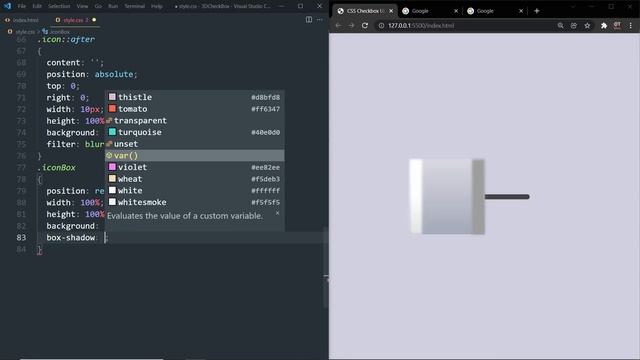Choose violet from the suggestion list
The image size is (640, 360).
pos(195,167)
